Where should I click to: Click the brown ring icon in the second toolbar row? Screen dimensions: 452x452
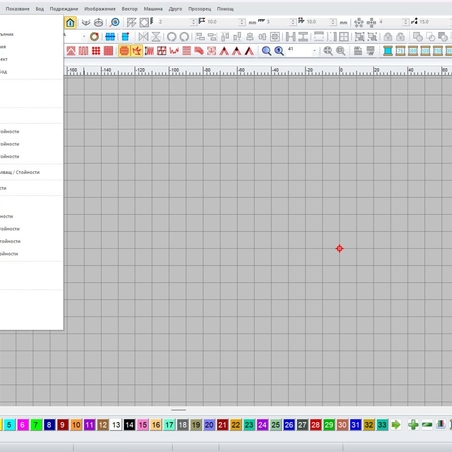(94, 36)
